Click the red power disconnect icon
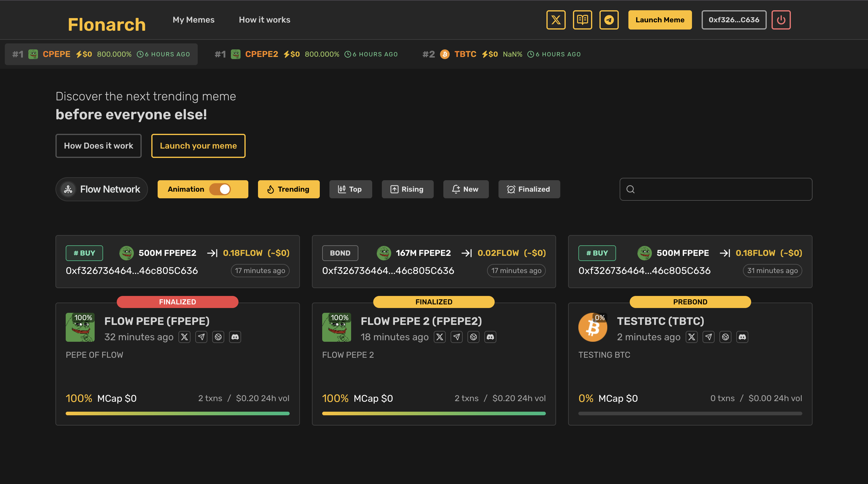The height and width of the screenshot is (484, 868). [x=781, y=20]
